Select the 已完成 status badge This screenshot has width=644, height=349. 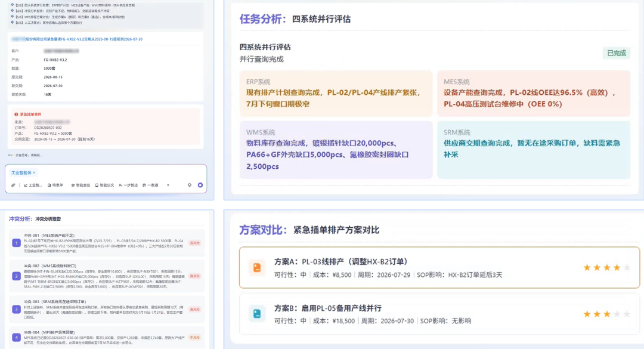[x=617, y=53]
